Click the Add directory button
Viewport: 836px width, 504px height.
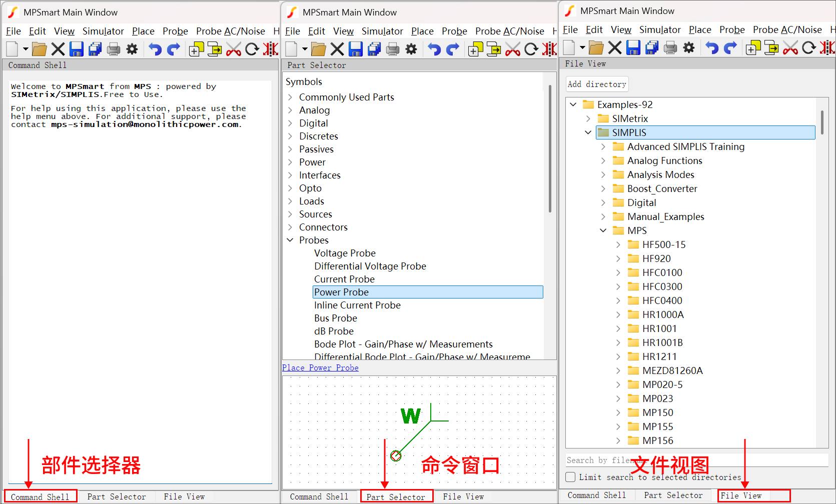click(x=597, y=84)
